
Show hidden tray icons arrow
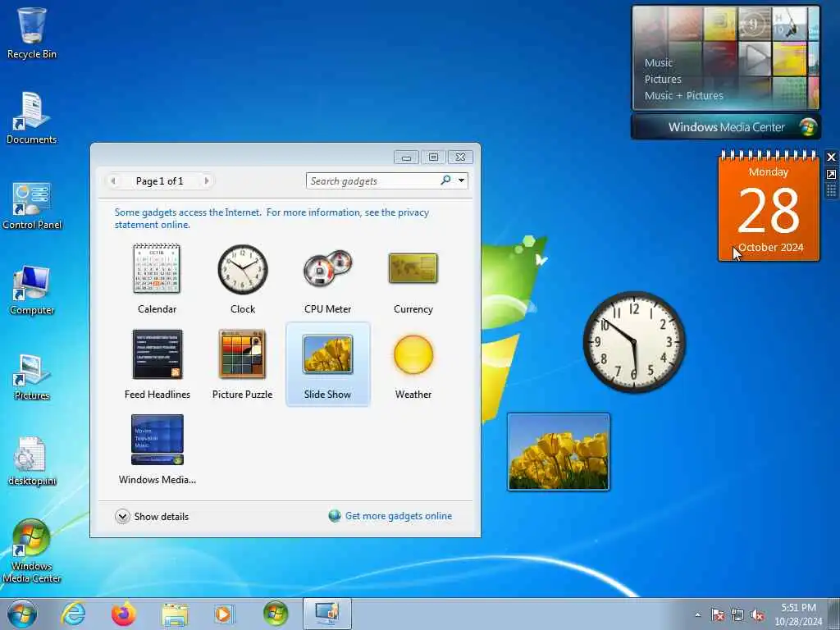(697, 615)
